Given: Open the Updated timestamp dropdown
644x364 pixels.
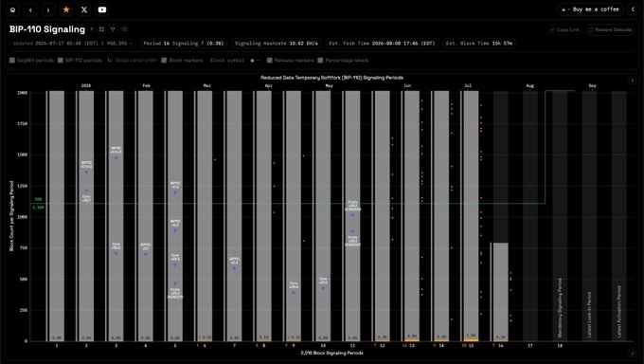Looking at the screenshot, I should point(73,44).
